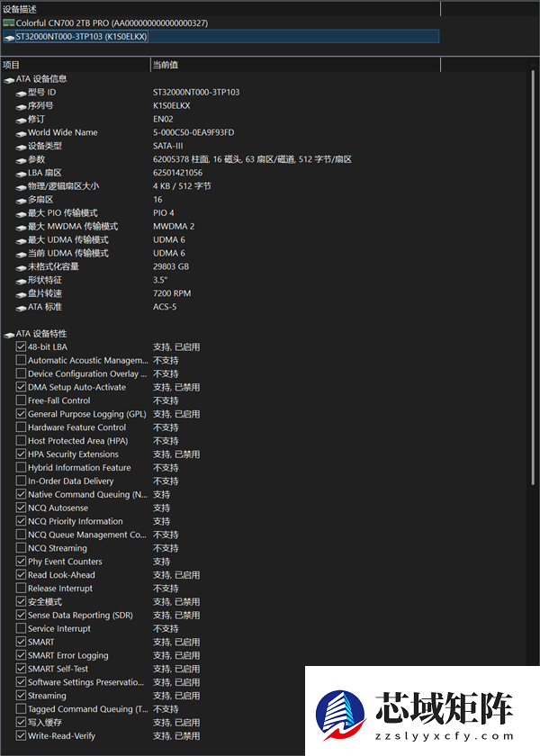Click the LBA value 62501421056

coord(178,173)
